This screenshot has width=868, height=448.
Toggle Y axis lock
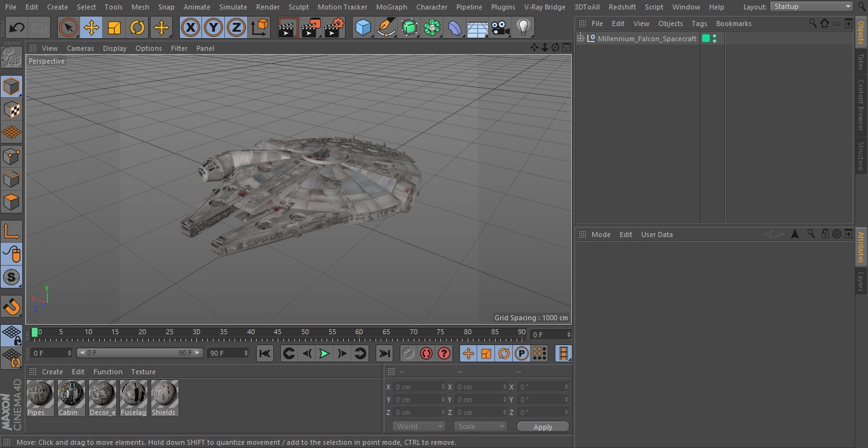(214, 27)
